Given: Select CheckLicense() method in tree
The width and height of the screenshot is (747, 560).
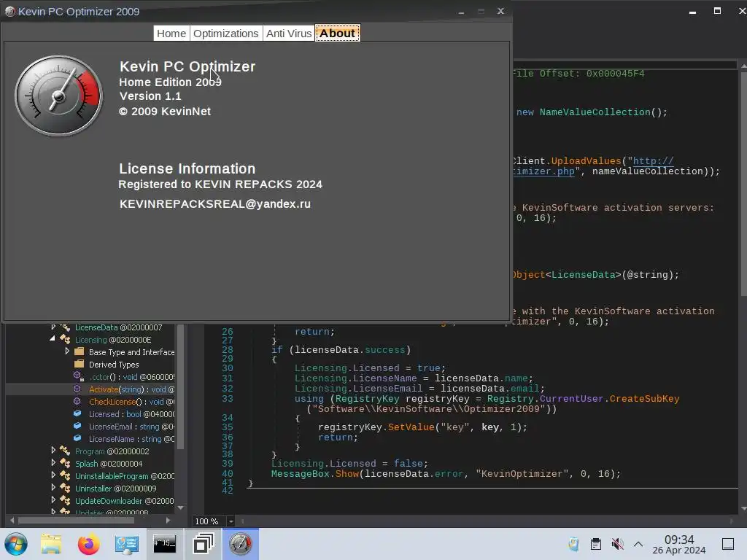Looking at the screenshot, I should [131, 402].
